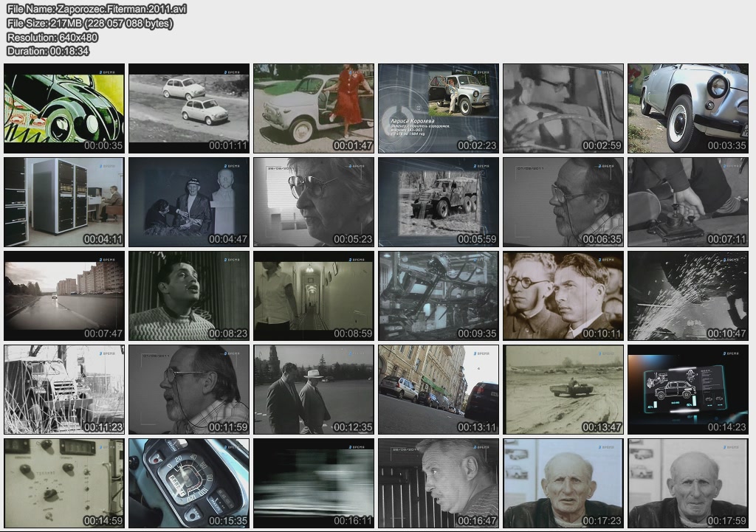The image size is (756, 532).
Task: Select the city street frame at 00:13:11
Action: (439, 390)
